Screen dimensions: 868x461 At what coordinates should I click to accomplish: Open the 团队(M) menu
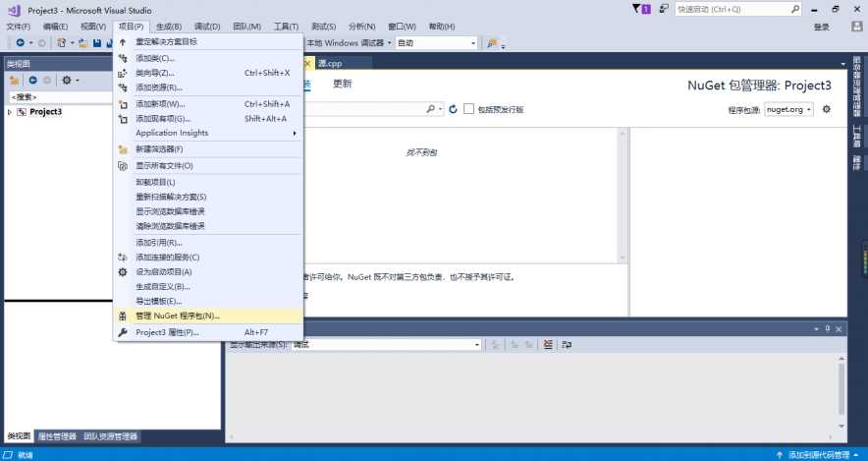246,27
